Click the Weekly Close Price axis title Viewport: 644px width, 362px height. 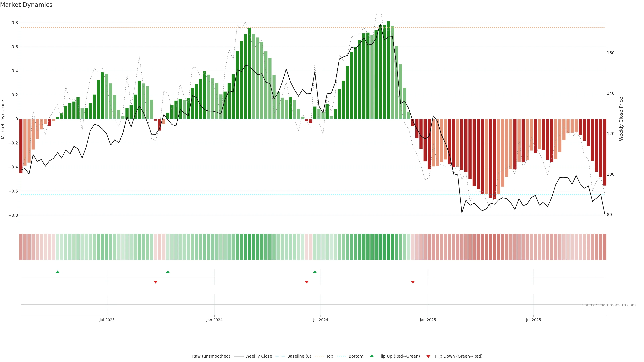pyautogui.click(x=621, y=119)
